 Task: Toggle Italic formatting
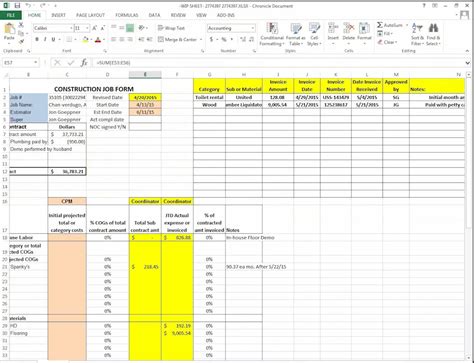45,40
